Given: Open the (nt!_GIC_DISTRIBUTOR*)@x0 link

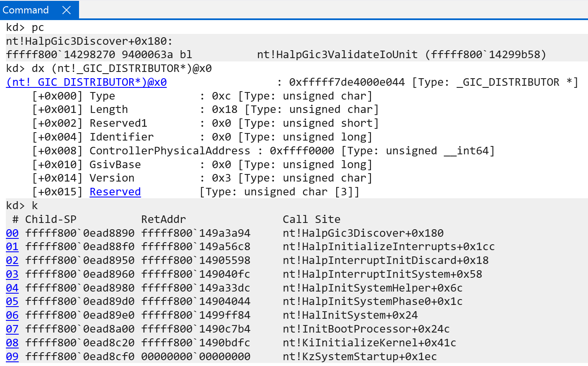Looking at the screenshot, I should (x=87, y=82).
